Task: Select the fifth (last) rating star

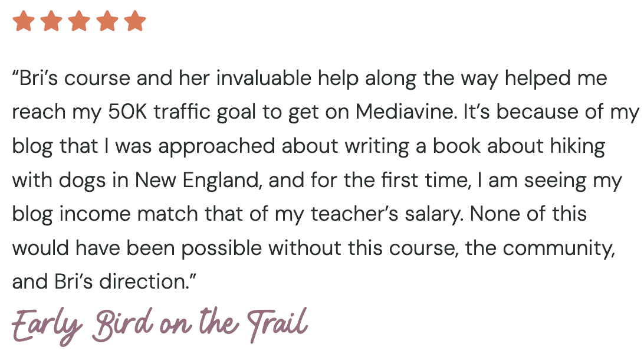Action: point(135,21)
